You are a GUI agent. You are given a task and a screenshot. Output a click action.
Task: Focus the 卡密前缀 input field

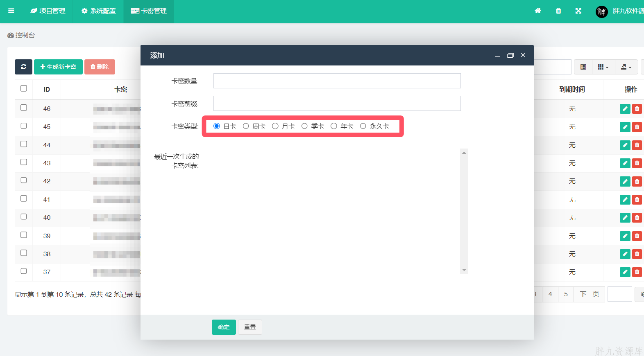pos(337,104)
